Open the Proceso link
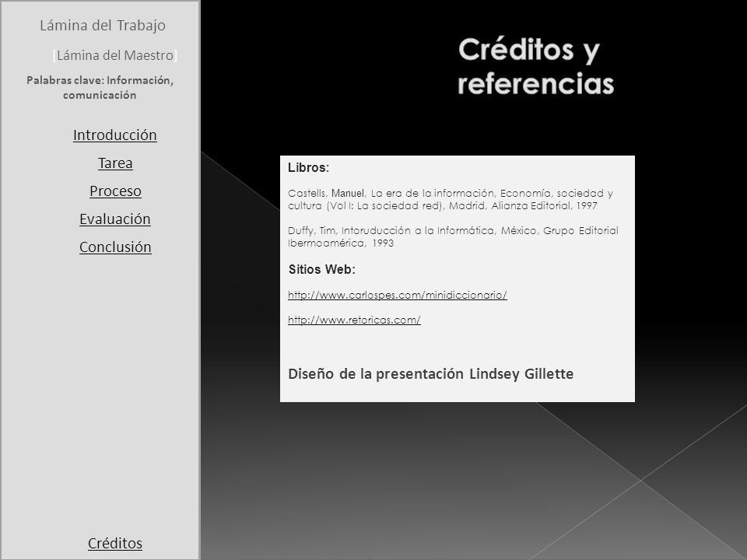The image size is (747, 560). [x=115, y=191]
